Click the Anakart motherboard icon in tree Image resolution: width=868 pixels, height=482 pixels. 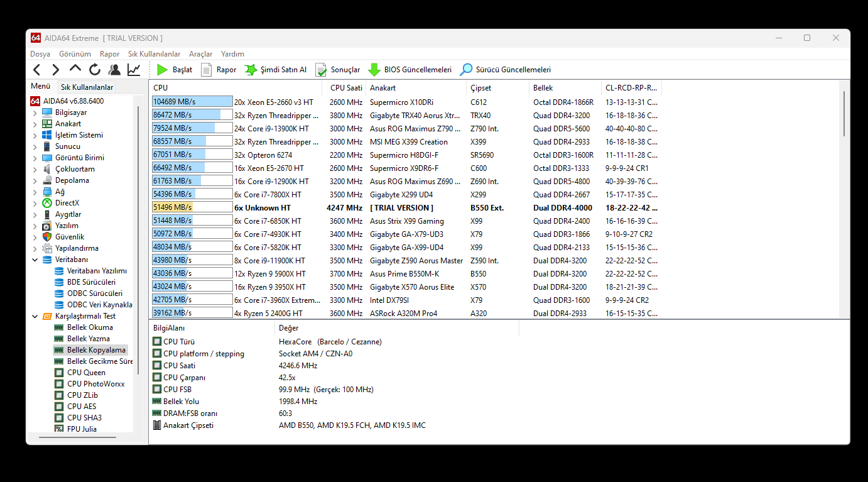coord(46,124)
